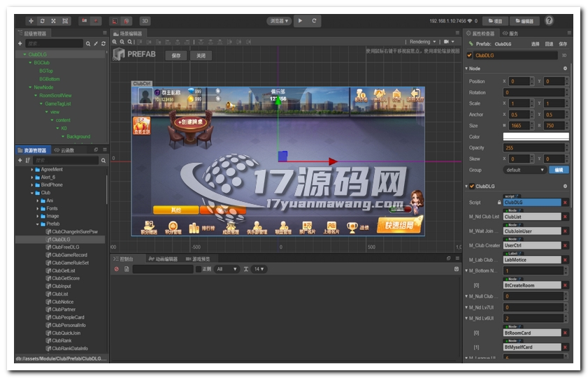Click the Opacity 255 field
Screen dimensions: 588x378
(x=533, y=148)
